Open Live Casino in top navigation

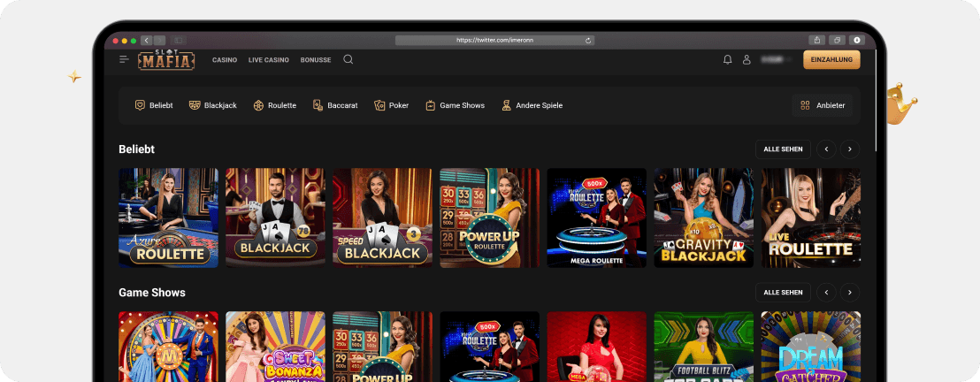[269, 60]
